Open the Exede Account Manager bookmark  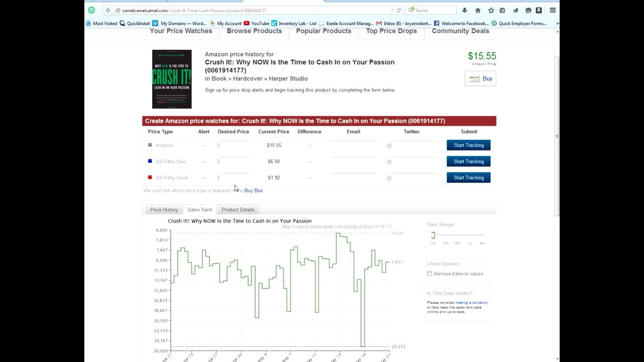coord(346,23)
